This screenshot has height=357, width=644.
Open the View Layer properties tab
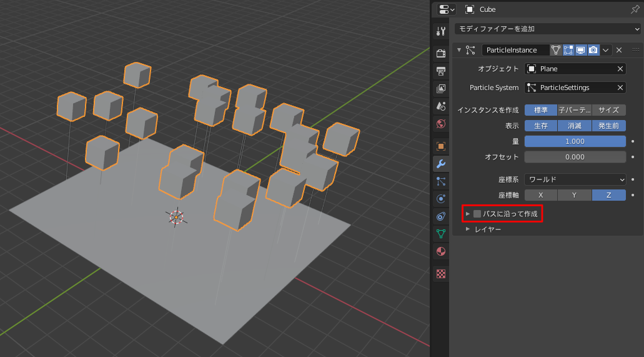[x=441, y=88]
